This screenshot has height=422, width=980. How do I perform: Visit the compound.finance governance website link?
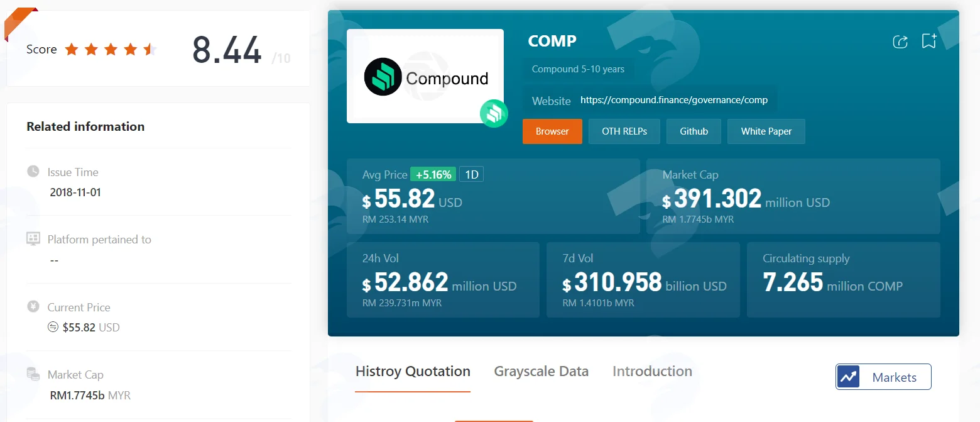pos(674,100)
